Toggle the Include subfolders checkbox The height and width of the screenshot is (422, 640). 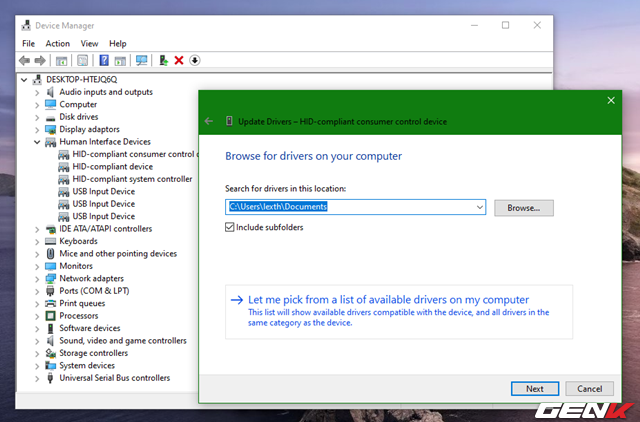point(229,227)
